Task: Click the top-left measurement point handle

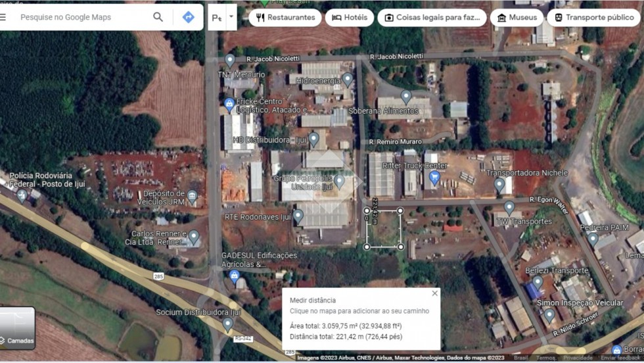Action: [367, 210]
